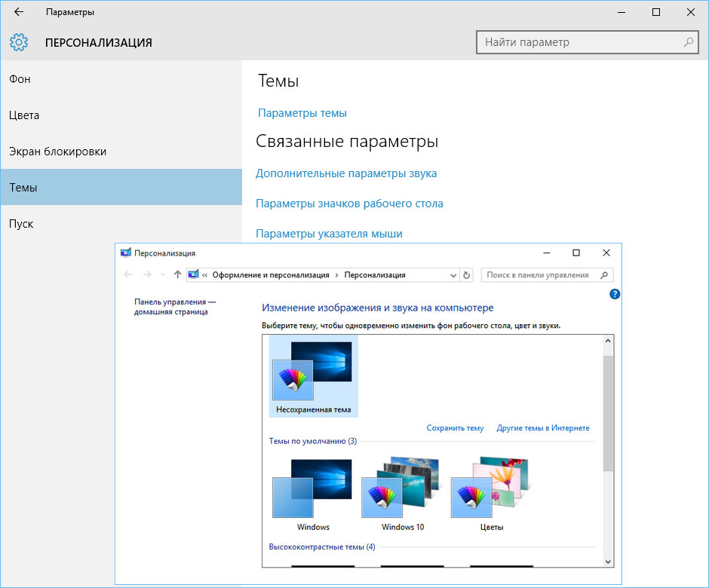Maximize the Персонализация control panel window
This screenshot has width=709, height=588.
click(x=576, y=253)
